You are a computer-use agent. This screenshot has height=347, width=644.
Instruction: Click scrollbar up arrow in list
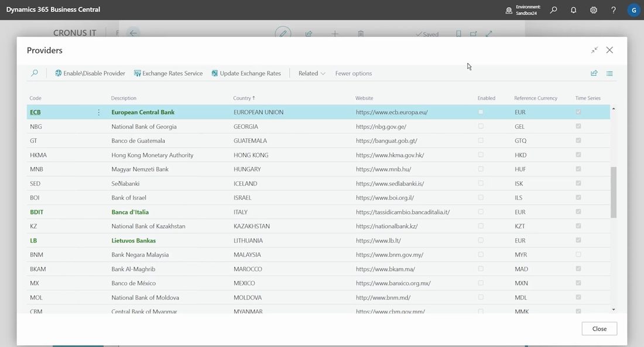(x=614, y=108)
